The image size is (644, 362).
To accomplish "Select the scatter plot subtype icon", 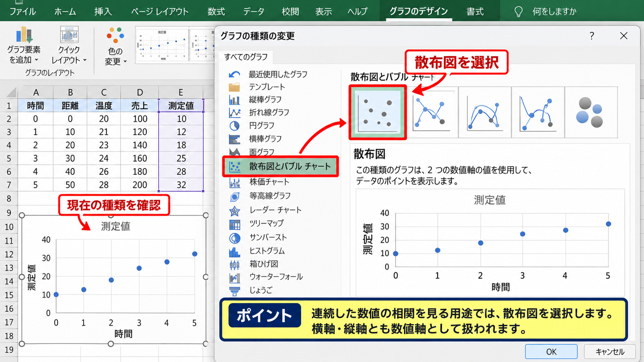I will 378,112.
